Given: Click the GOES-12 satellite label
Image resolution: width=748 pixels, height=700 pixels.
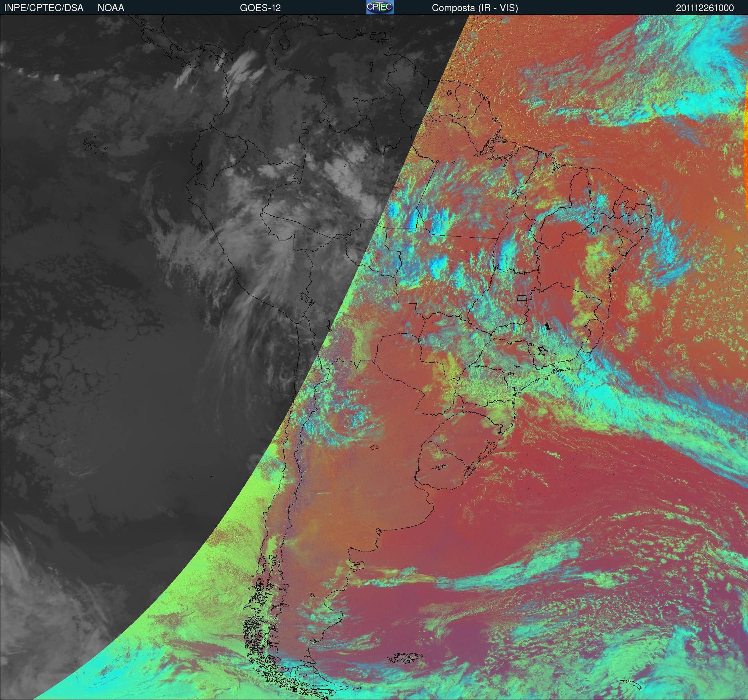Looking at the screenshot, I should (x=260, y=8).
